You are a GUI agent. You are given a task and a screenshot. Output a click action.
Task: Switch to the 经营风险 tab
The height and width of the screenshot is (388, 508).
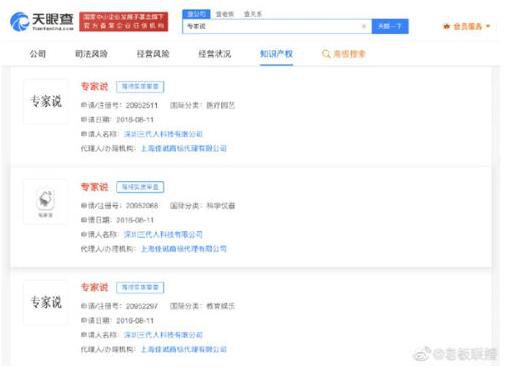click(153, 54)
